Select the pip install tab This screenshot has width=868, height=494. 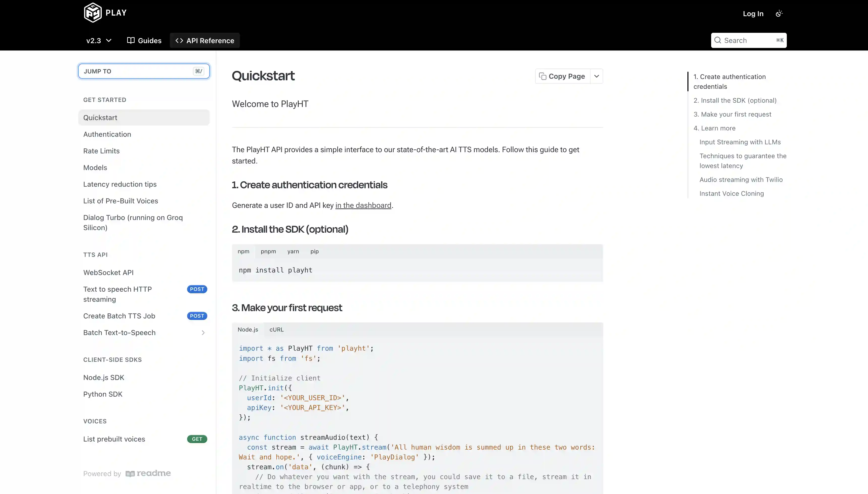tap(314, 251)
